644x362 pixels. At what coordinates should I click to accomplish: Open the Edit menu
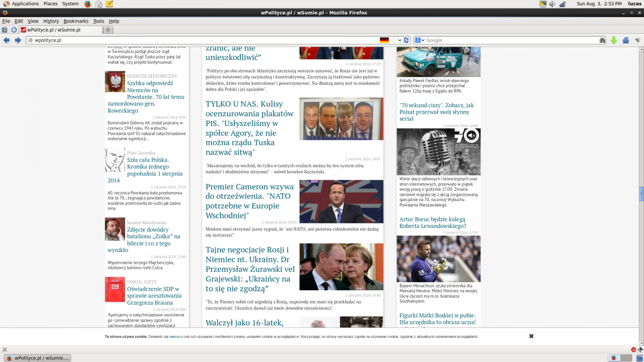pos(19,21)
